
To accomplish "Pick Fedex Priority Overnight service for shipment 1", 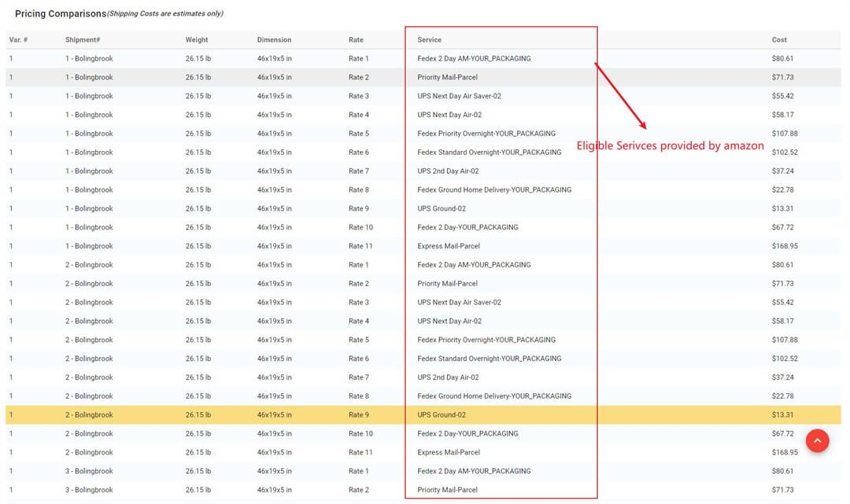I will (x=486, y=134).
